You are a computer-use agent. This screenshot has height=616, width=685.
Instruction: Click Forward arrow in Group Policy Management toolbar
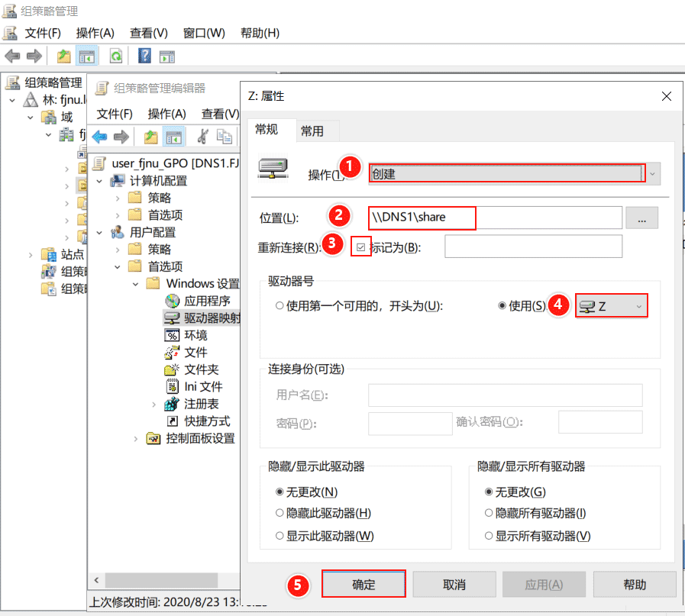coord(34,56)
